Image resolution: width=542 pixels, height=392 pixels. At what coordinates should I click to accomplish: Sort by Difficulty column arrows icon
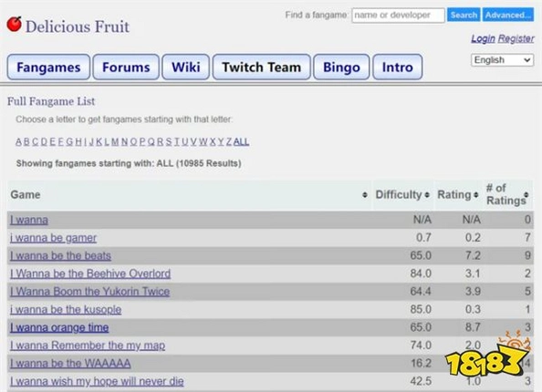click(427, 195)
